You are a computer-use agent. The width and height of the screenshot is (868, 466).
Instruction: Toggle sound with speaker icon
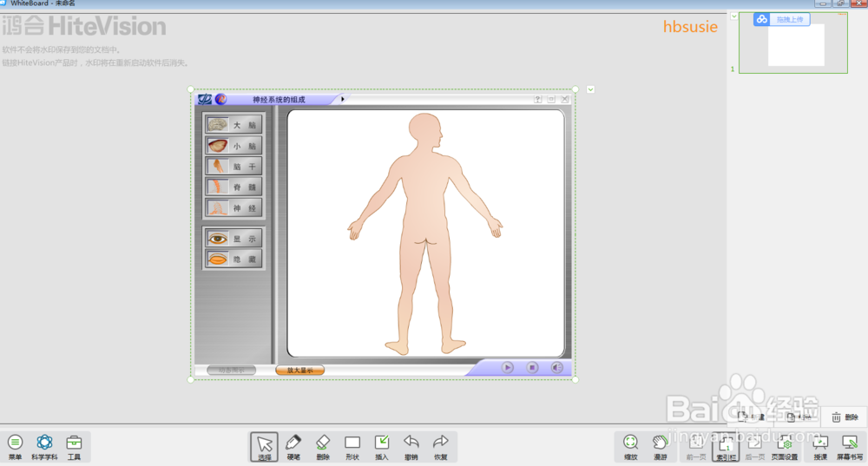(557, 367)
